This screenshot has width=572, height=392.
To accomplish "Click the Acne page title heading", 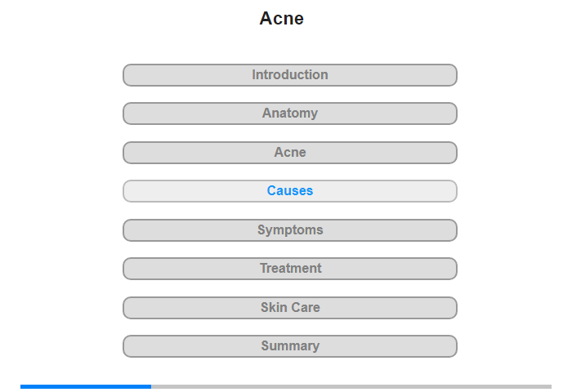I will pos(281,18).
